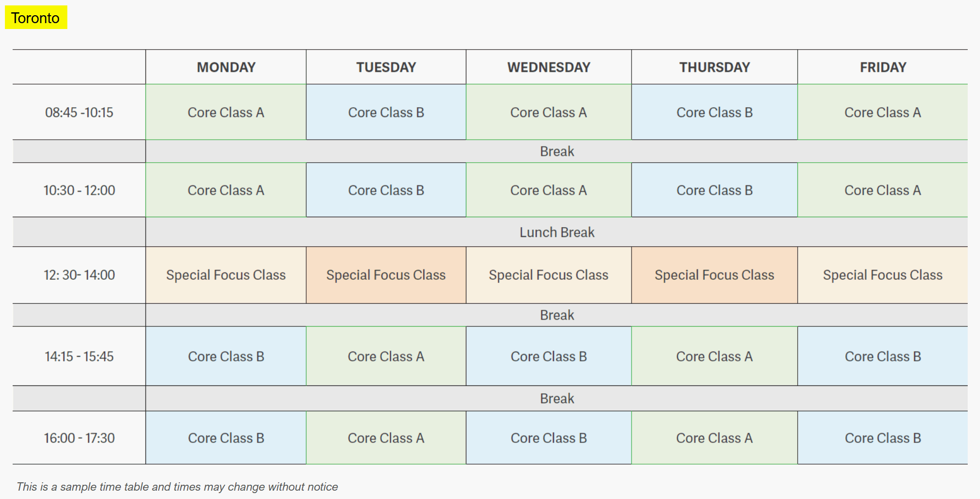The height and width of the screenshot is (499, 980).
Task: Select Thursday's Special Focus Class cell
Action: (x=715, y=275)
